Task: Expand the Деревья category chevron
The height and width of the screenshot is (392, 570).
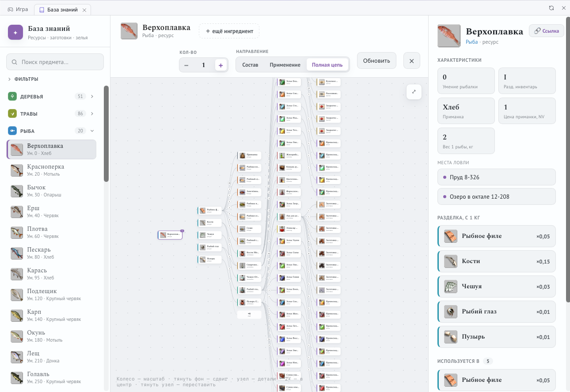Action: click(92, 96)
